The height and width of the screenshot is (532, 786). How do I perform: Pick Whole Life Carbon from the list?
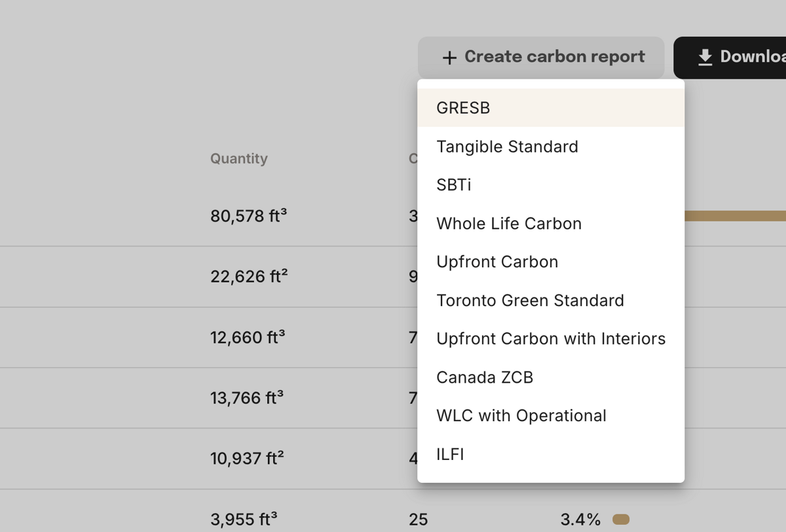(551, 223)
